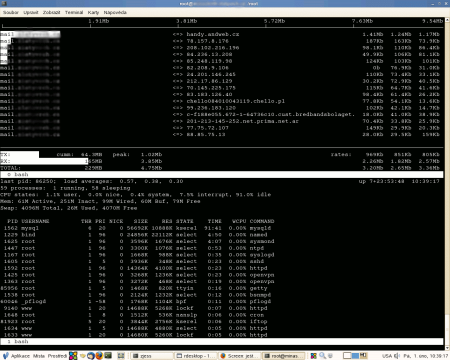
Task: Switch to the zjess taskbar window
Action: (152, 356)
